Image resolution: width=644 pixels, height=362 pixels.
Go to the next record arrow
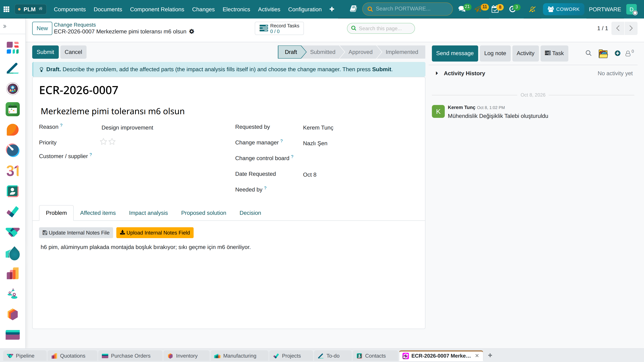[x=631, y=28]
